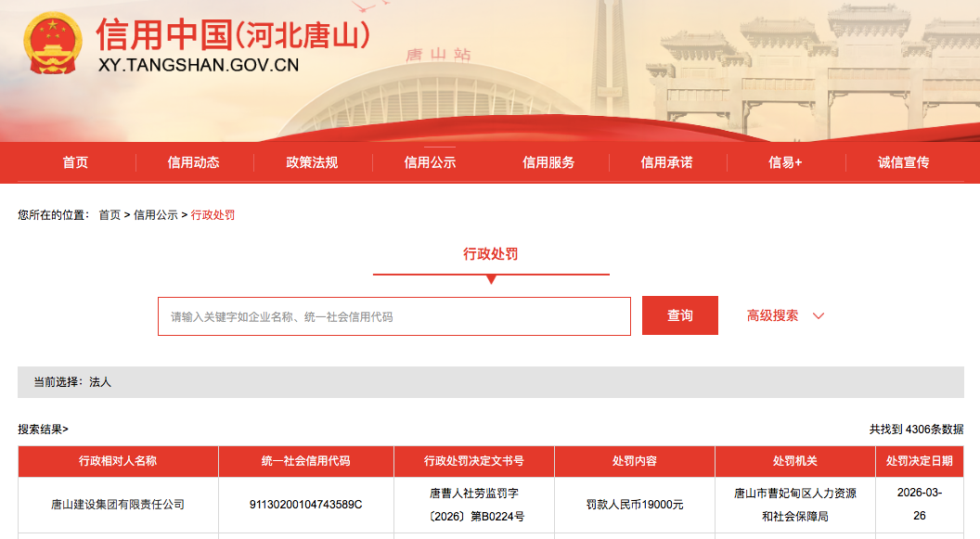The height and width of the screenshot is (539, 980).
Task: Click the 信用中国(河北唐山) site title
Action: (x=233, y=34)
